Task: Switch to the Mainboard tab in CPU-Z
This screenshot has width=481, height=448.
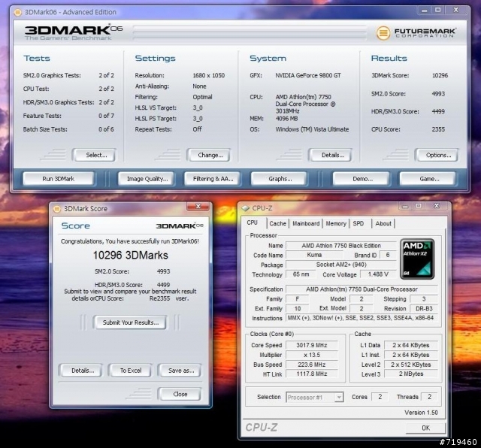Action: coord(306,224)
